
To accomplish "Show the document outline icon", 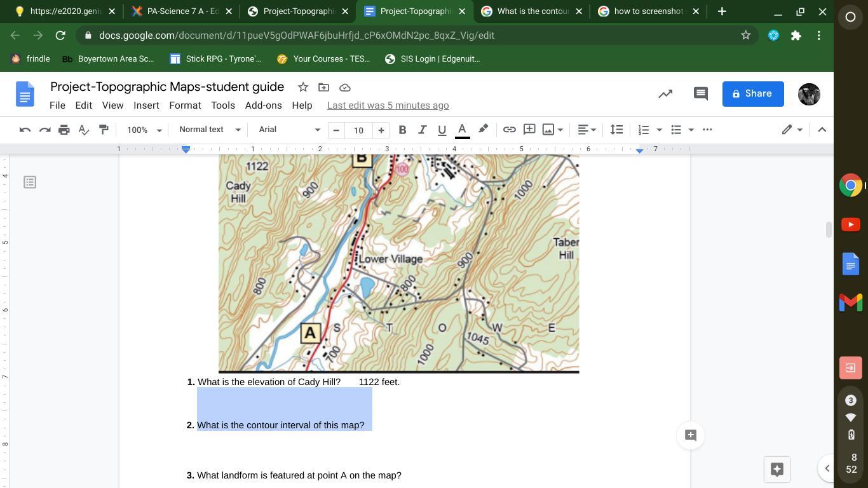I will (x=30, y=182).
